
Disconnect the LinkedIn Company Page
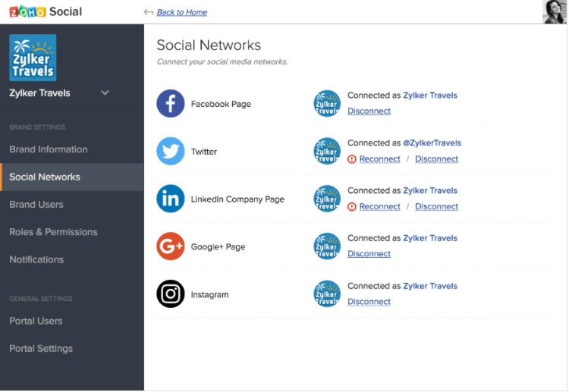click(x=436, y=207)
